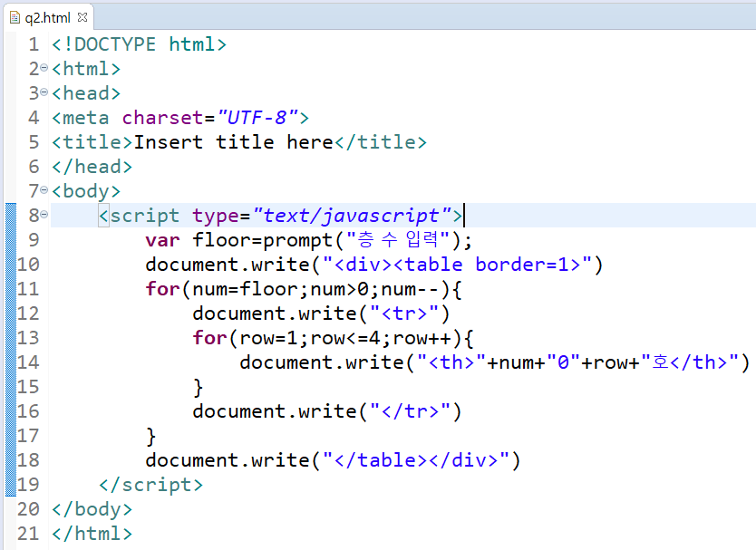Click the </script> closing tag
Screen dimensions: 756x550
(150, 485)
